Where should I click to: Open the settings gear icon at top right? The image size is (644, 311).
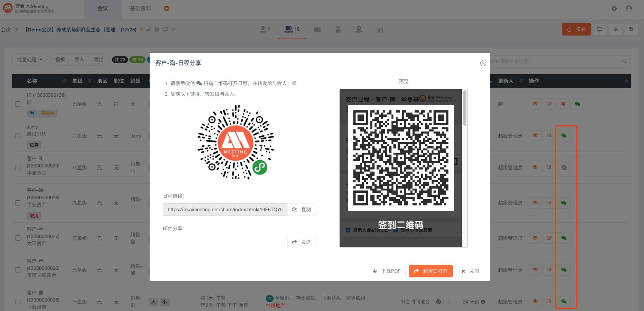pos(614,8)
